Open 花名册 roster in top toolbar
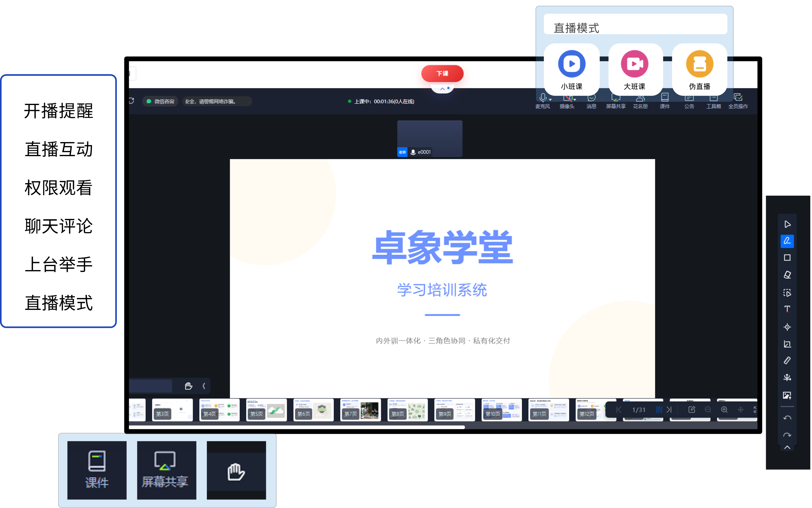 click(640, 101)
